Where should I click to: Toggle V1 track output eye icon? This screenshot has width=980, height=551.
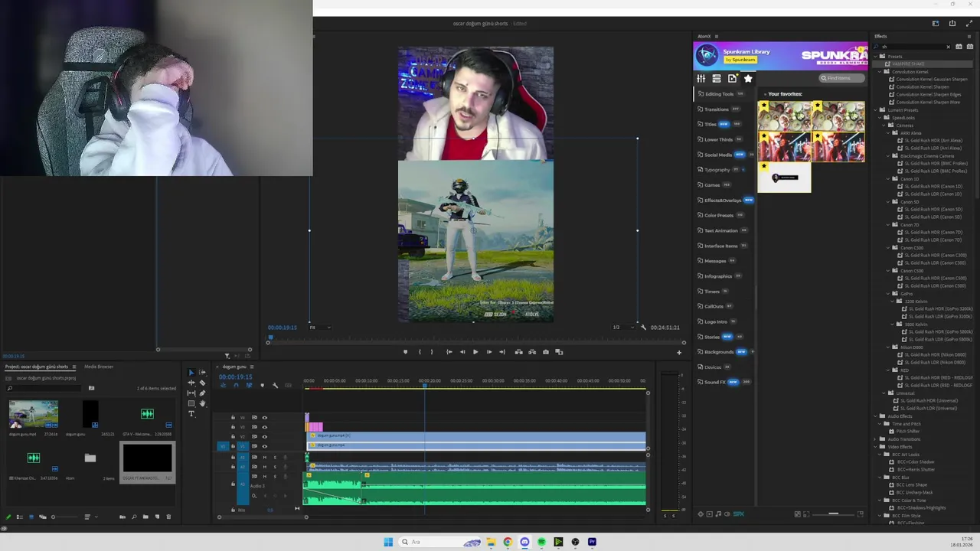264,446
